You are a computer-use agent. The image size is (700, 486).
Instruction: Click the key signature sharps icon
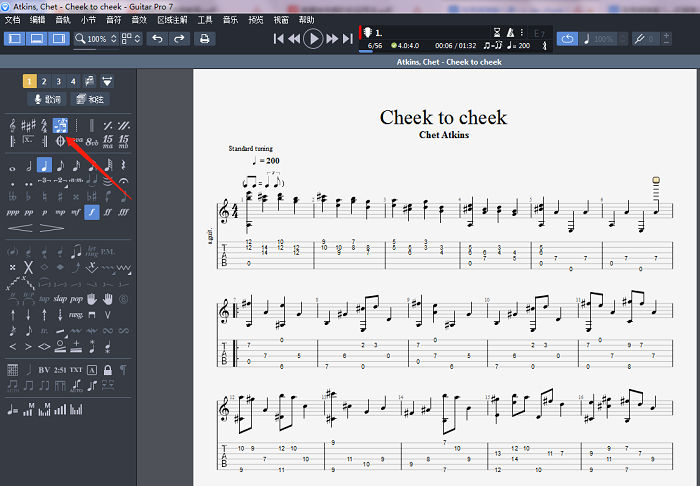[28, 125]
